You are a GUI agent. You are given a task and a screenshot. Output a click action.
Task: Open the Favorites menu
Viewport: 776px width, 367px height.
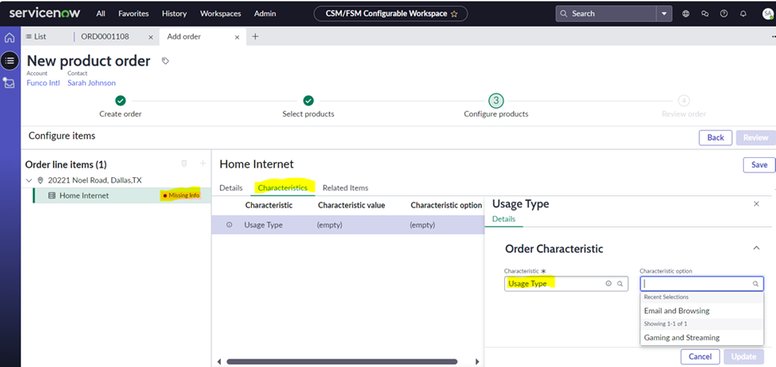(134, 14)
